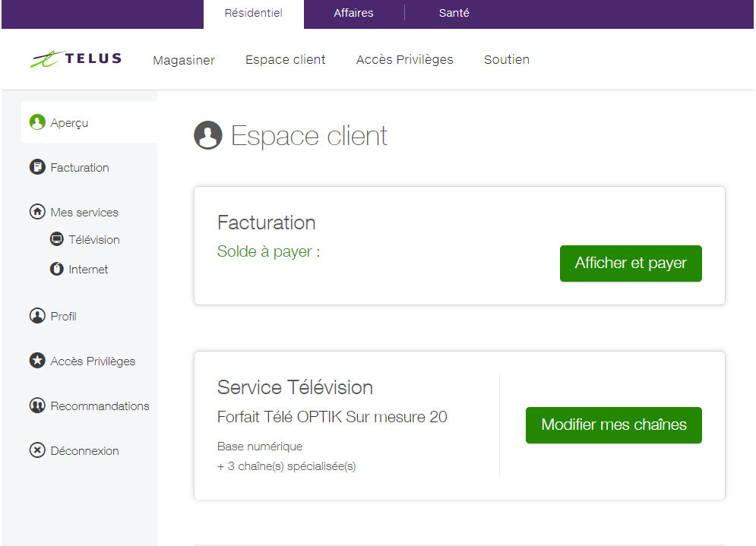This screenshot has height=546, width=756.
Task: Click the Facturation card heading
Action: tap(266, 223)
